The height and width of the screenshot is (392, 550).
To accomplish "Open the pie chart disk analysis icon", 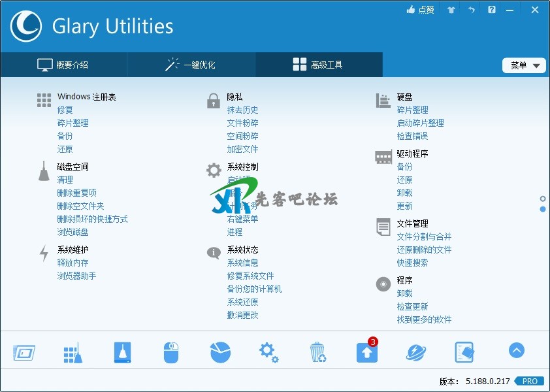I will pyautogui.click(x=220, y=352).
